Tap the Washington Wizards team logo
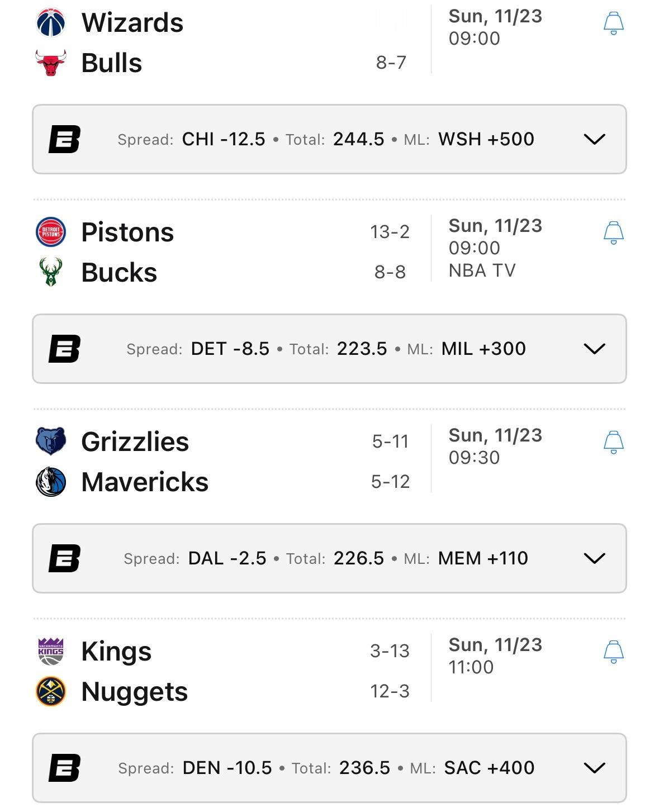659x812 pixels. (x=51, y=23)
